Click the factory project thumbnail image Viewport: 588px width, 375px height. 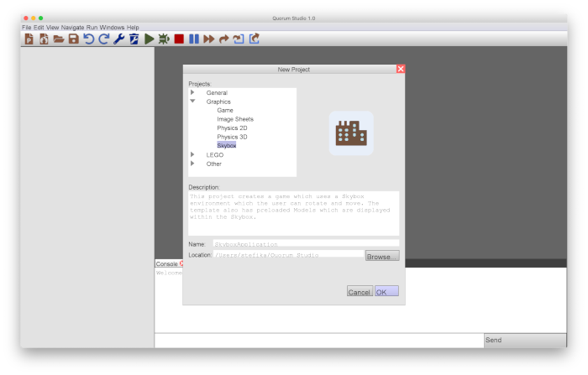point(351,133)
